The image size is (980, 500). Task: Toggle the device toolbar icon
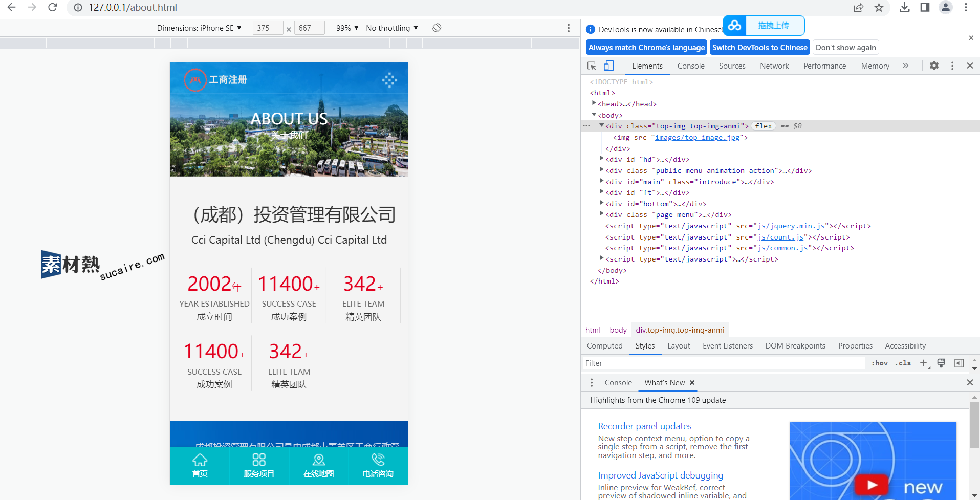tap(608, 66)
